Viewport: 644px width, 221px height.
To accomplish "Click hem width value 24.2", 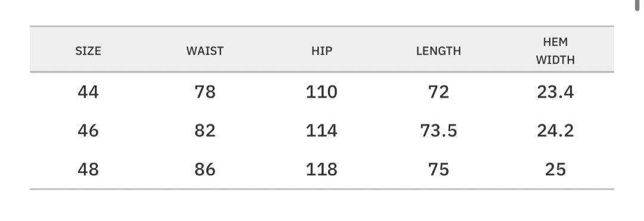I will [555, 131].
